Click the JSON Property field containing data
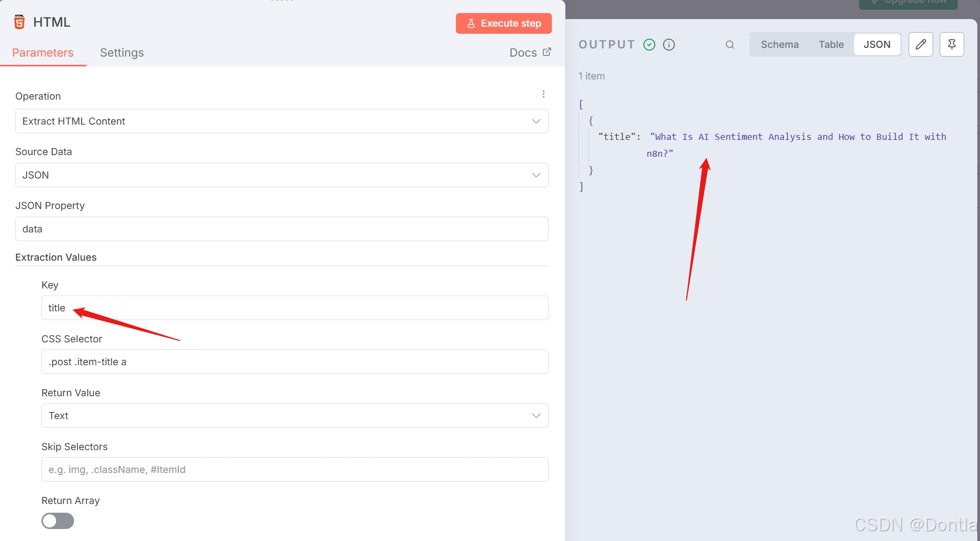Screen dimensions: 980x541 click(x=282, y=229)
